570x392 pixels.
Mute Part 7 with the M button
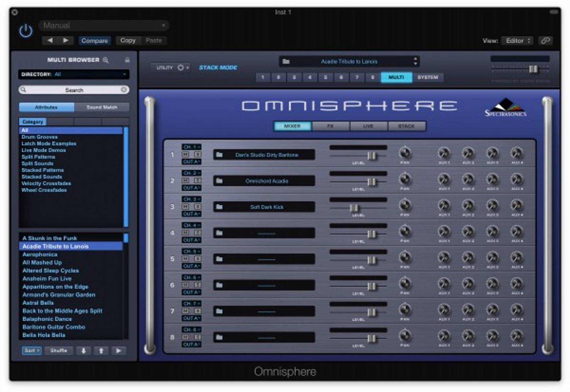pyautogui.click(x=186, y=311)
